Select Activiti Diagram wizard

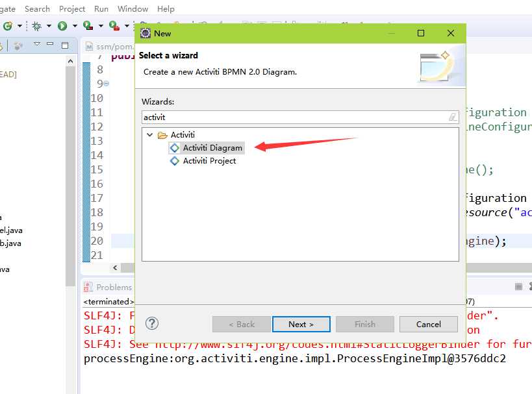[212, 148]
